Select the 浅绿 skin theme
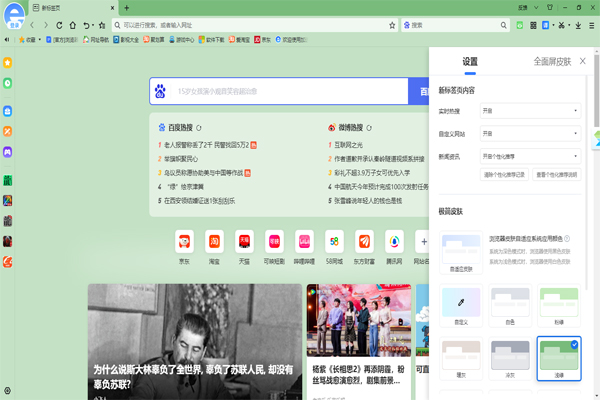Screen dimensions: 600x400 [x=559, y=357]
